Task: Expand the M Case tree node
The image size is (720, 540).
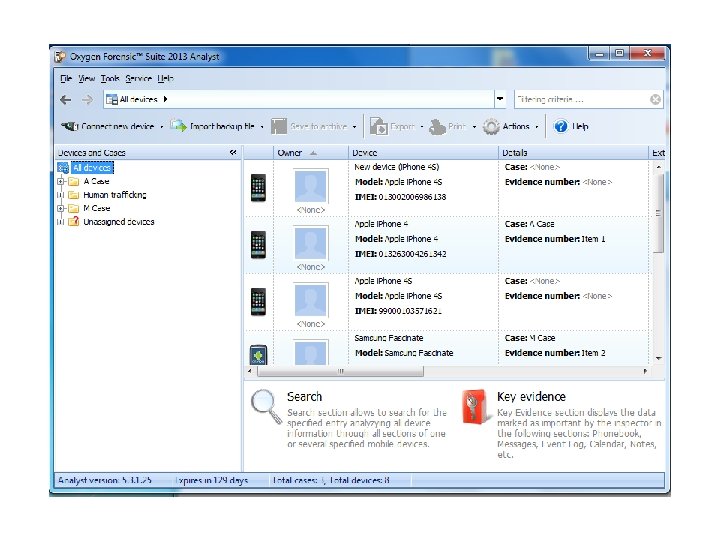Action: click(60, 208)
